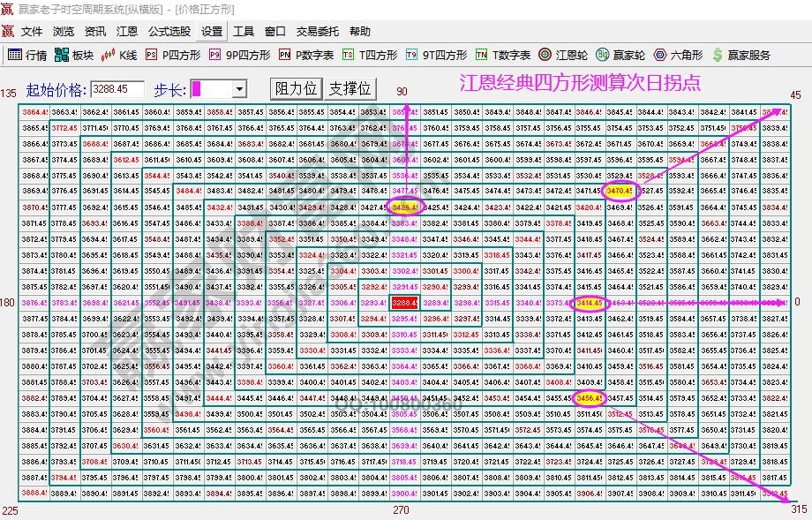The width and height of the screenshot is (812, 520).
Task: Open the 江恩 menu
Action: click(x=127, y=31)
